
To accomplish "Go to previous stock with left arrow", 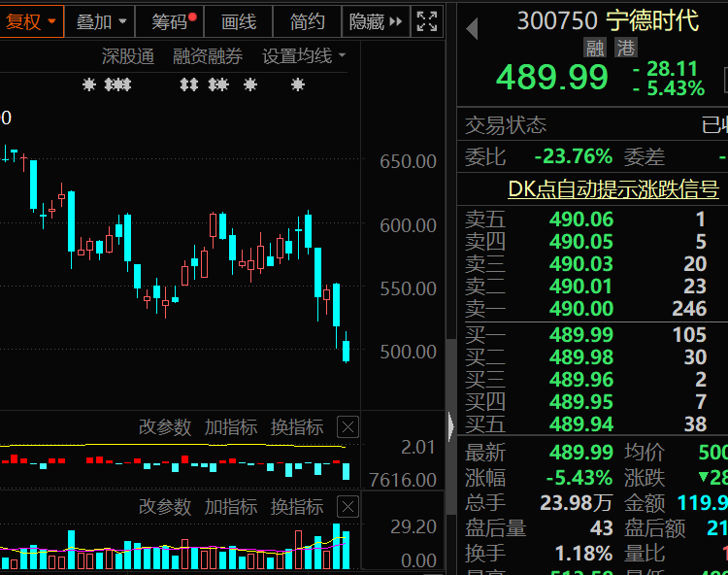I will [472, 29].
